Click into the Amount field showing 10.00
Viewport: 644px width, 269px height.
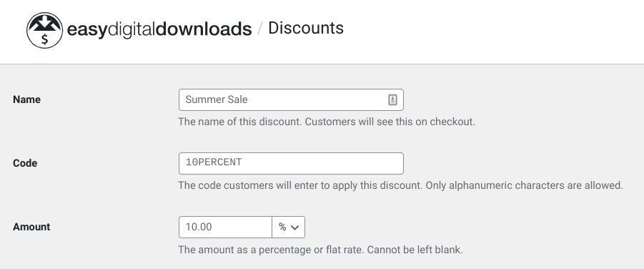225,227
